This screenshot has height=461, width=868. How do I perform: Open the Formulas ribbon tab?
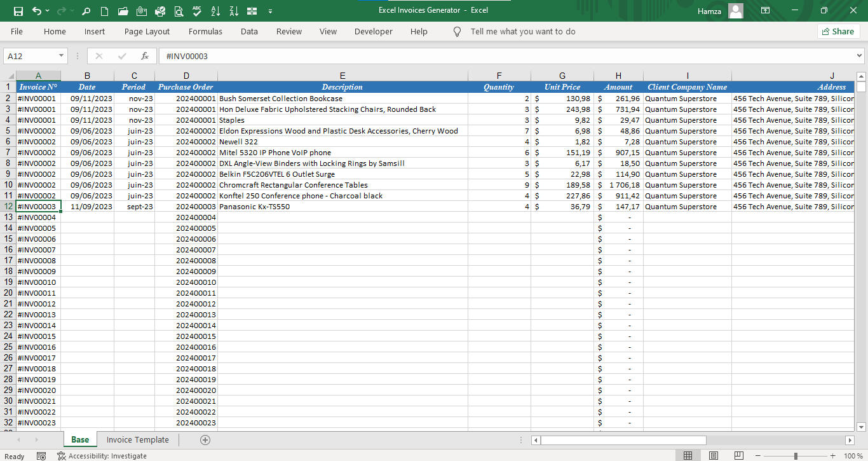pos(205,31)
